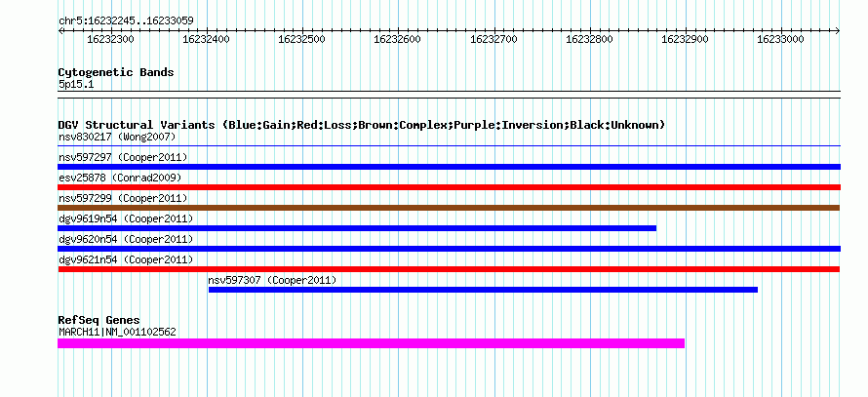Click ruler position label 16232300
This screenshot has height=397, width=868.
click(x=110, y=39)
